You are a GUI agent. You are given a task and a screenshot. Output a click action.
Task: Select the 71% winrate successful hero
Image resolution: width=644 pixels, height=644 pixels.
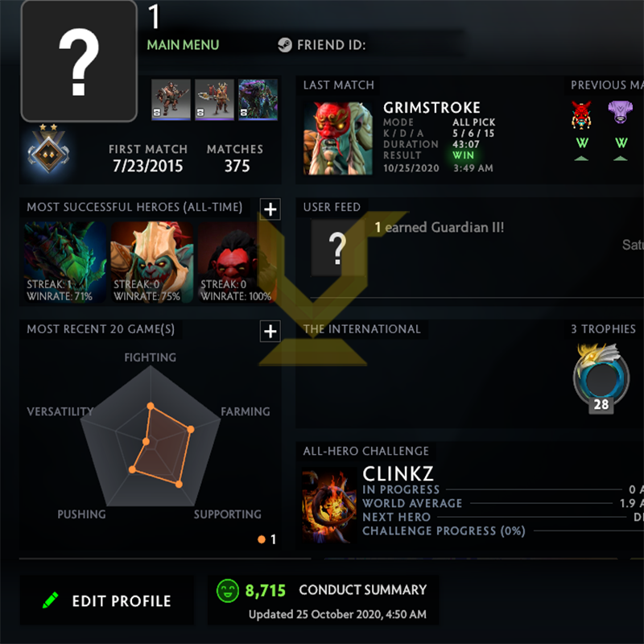click(65, 262)
